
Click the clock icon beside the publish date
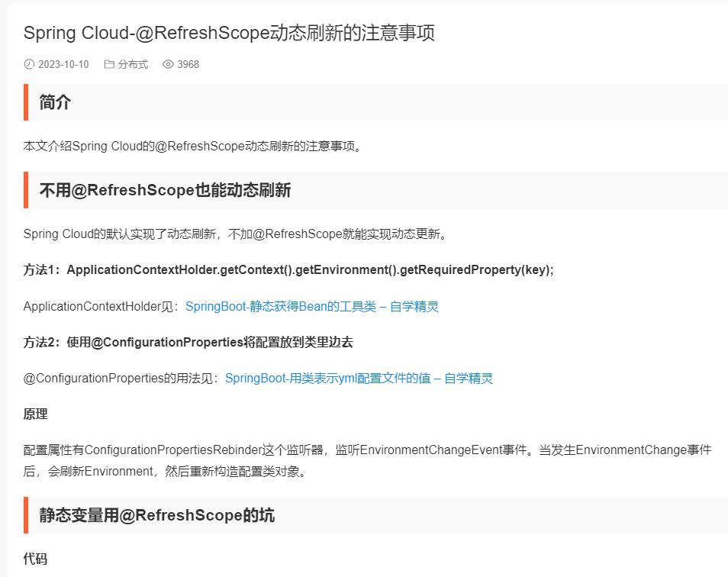coord(29,64)
